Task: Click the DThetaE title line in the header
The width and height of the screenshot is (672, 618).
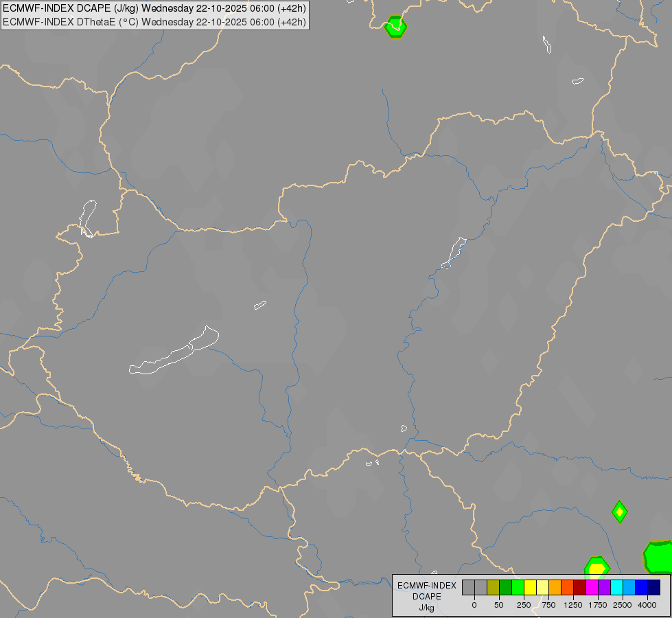Action: pos(154,22)
